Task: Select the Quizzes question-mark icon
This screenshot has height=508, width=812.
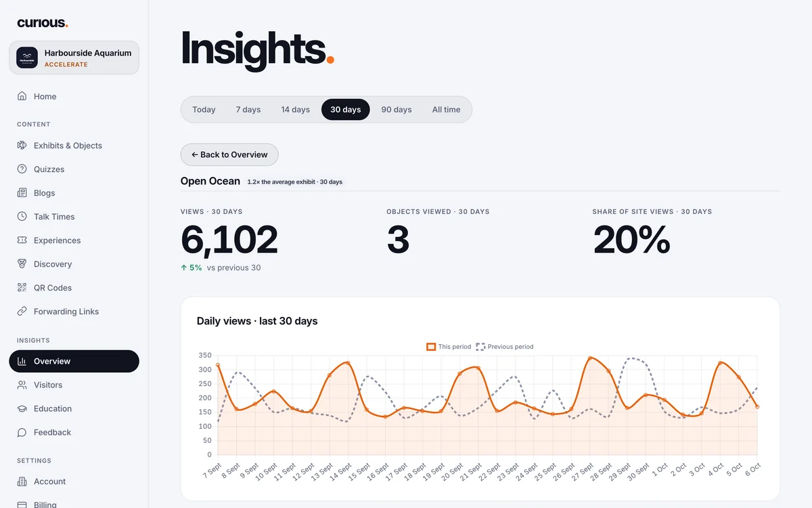Action: [x=22, y=169]
